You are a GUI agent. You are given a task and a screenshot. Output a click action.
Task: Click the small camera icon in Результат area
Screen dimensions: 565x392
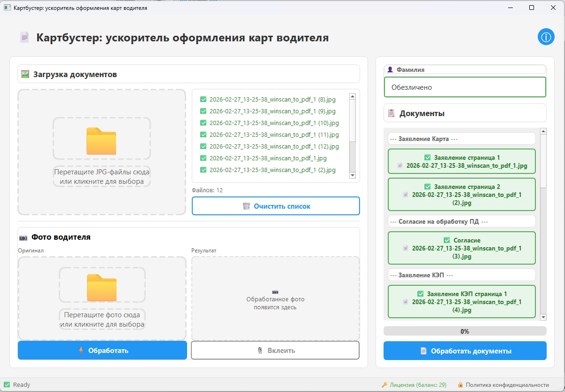[275, 292]
